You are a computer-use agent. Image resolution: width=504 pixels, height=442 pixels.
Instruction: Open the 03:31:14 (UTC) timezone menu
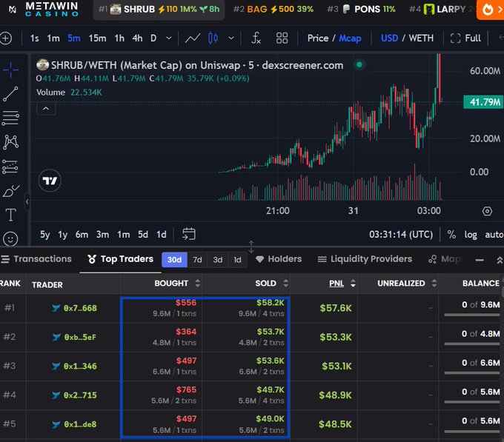point(401,235)
